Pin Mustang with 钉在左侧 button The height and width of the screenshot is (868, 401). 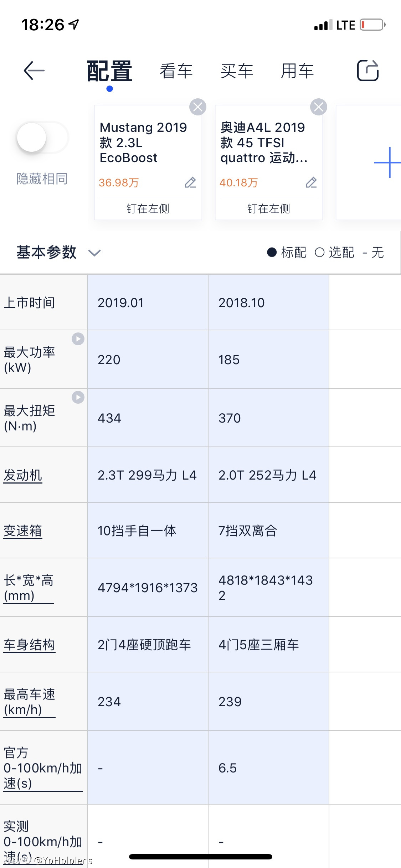click(x=148, y=208)
